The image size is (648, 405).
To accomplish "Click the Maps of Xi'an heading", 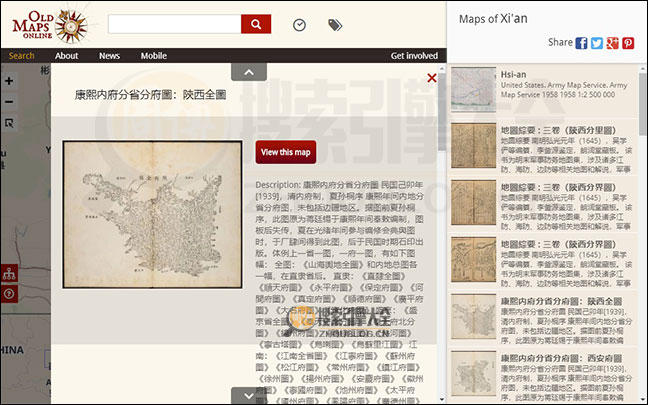I will tap(493, 19).
